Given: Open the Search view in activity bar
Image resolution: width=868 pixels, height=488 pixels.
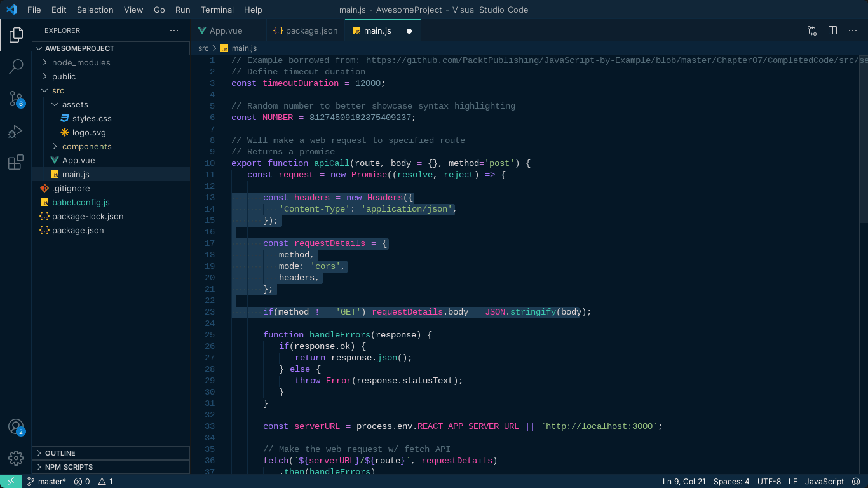Looking at the screenshot, I should click(16, 66).
